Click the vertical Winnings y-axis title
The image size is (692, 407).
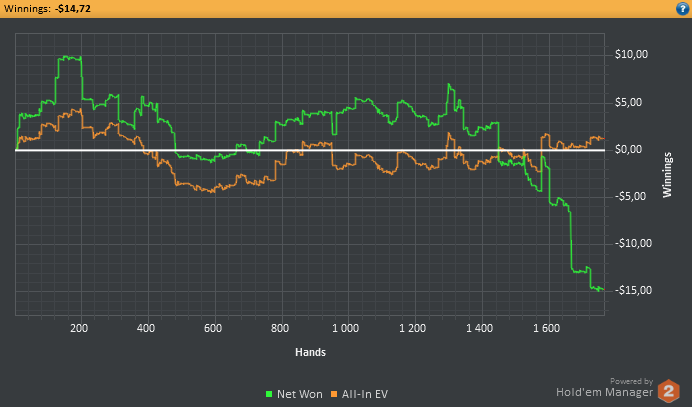tap(667, 175)
